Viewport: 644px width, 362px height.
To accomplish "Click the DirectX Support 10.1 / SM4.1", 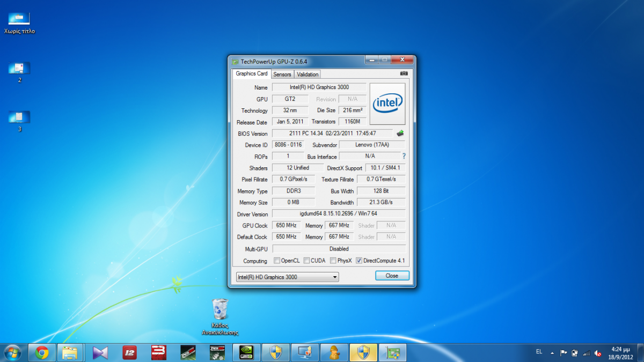I will tap(385, 167).
